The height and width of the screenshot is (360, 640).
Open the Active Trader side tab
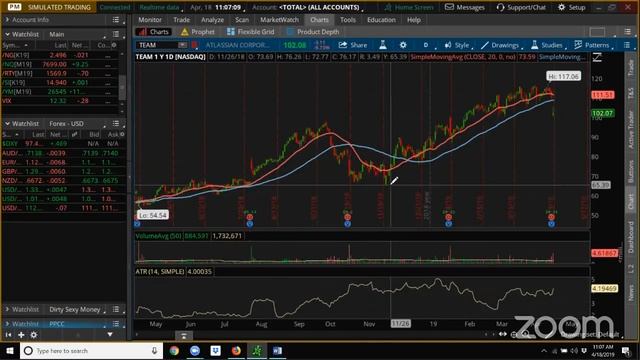pos(631,129)
